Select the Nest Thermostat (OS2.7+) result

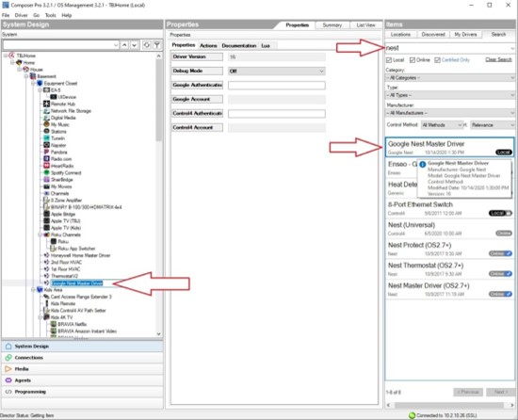[449, 269]
